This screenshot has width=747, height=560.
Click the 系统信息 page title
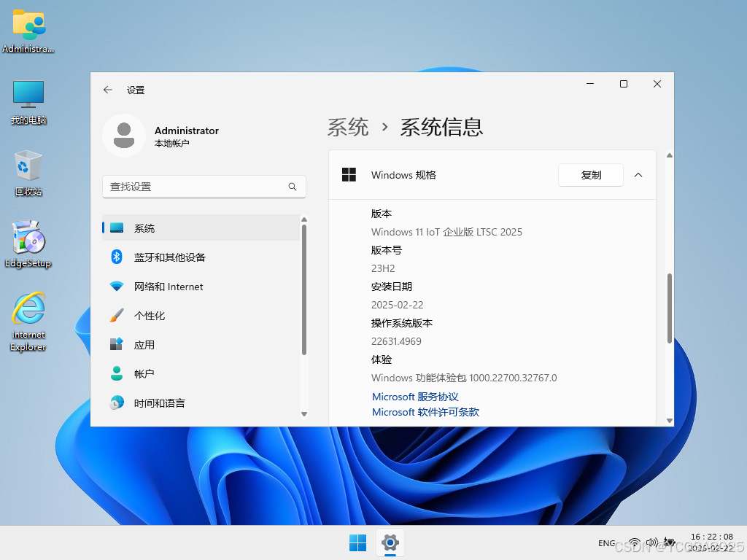tap(441, 128)
